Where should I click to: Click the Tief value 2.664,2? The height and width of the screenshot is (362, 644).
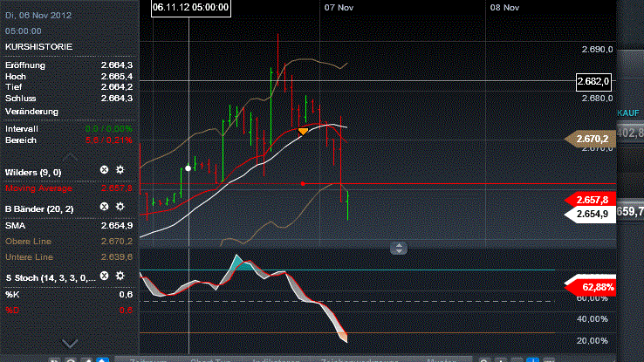tap(117, 86)
